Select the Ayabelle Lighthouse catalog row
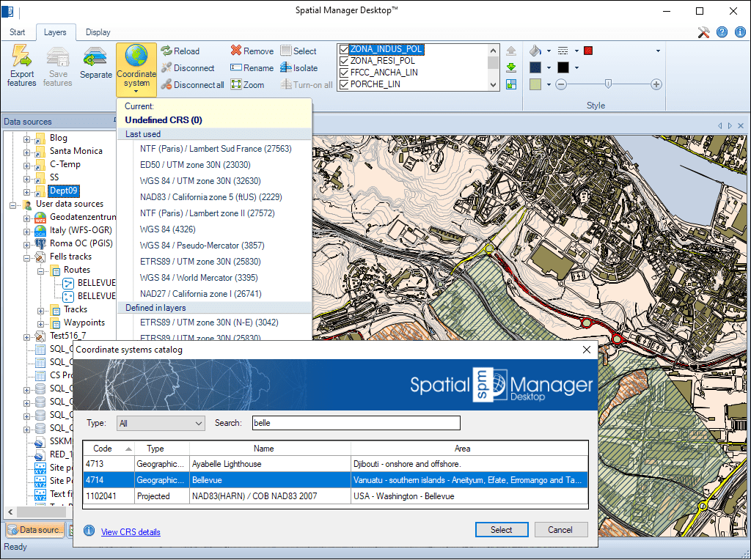This screenshot has height=560, width=751. tap(336, 464)
